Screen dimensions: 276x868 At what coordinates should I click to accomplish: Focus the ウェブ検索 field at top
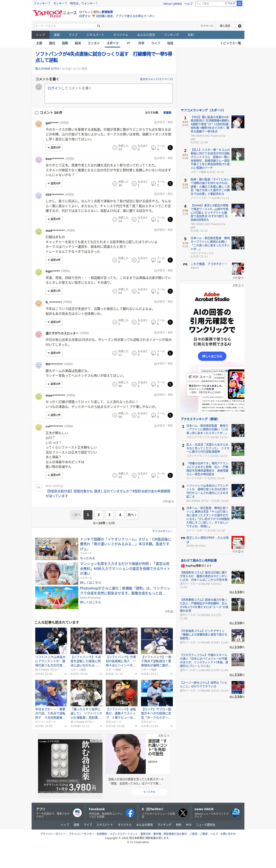[x=209, y=4]
